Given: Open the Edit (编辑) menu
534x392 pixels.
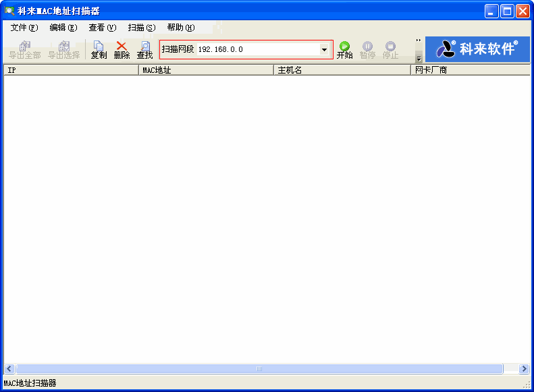Looking at the screenshot, I should (x=63, y=28).
